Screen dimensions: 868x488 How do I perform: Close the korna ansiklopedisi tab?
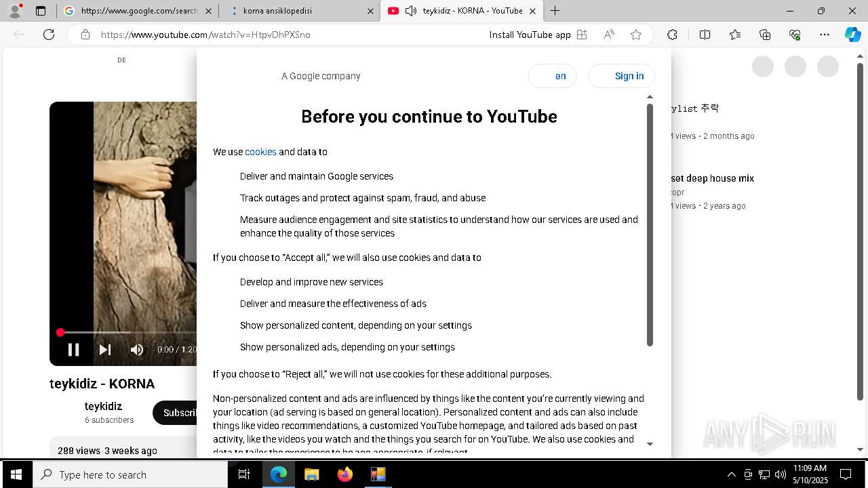pyautogui.click(x=370, y=11)
